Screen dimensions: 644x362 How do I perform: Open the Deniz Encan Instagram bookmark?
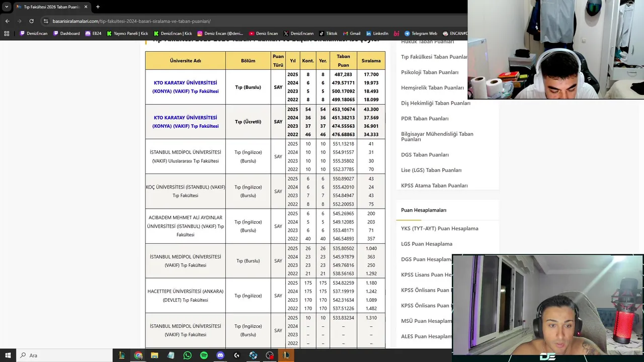coord(220,33)
